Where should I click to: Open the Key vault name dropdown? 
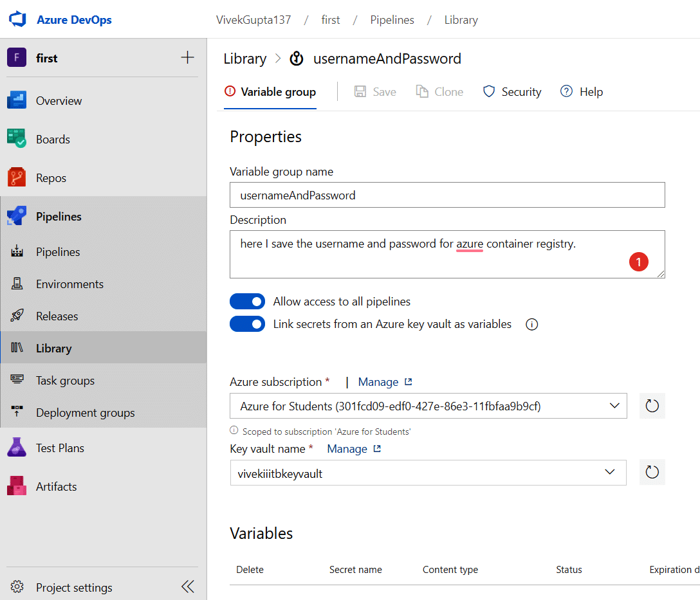pos(610,473)
